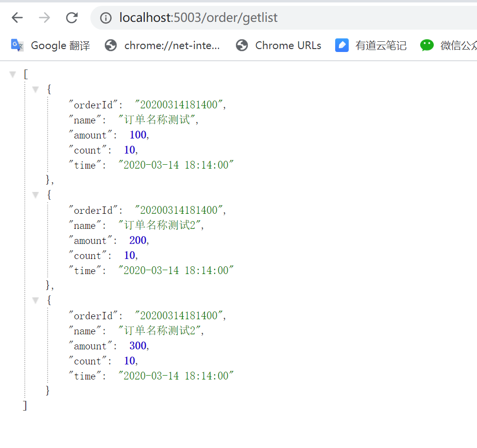Screen dimensions: 477x448
Task: Click the orderId key in the first object
Action: [x=92, y=104]
